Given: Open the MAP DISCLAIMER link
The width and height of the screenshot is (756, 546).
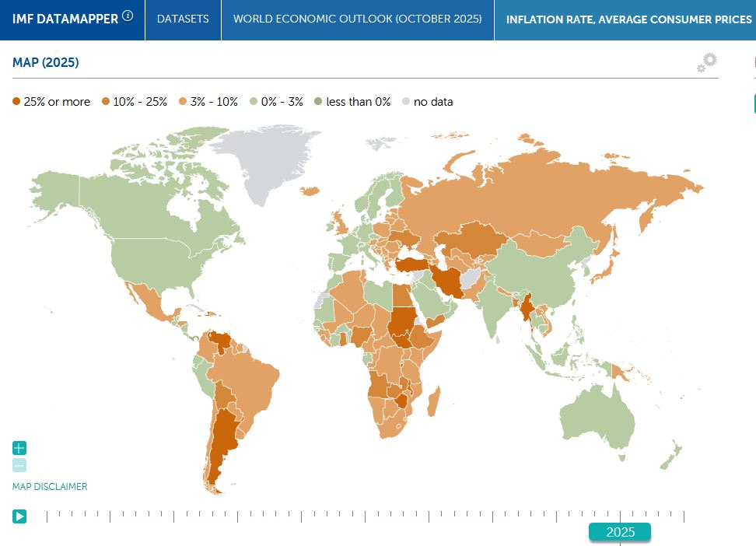Looking at the screenshot, I should (50, 487).
